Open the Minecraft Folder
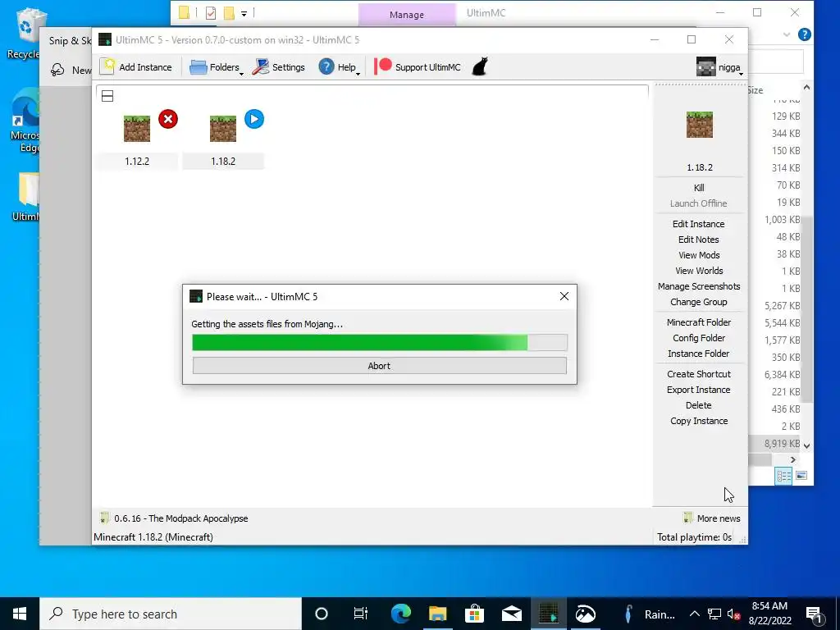 click(699, 322)
